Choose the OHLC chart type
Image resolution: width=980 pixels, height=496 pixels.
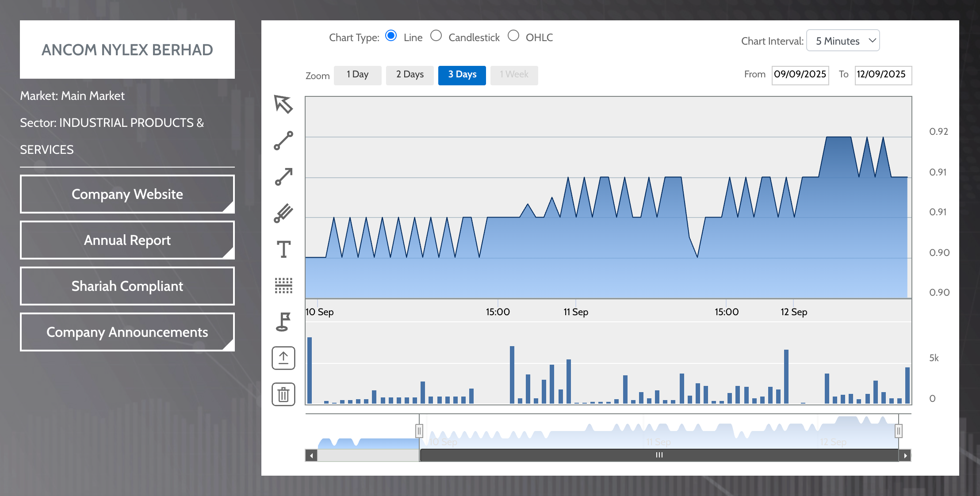coord(513,36)
